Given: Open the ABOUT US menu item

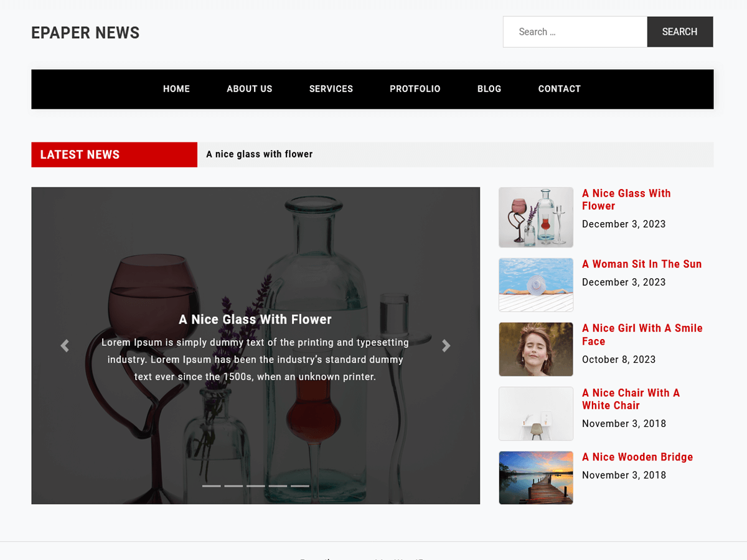Looking at the screenshot, I should [249, 89].
